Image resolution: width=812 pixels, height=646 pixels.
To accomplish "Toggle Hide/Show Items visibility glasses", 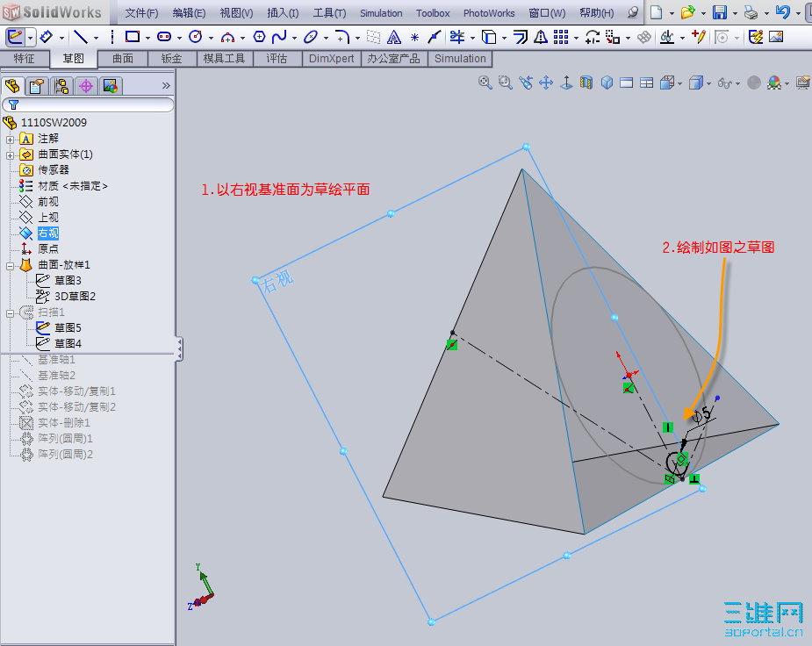I will point(724,83).
